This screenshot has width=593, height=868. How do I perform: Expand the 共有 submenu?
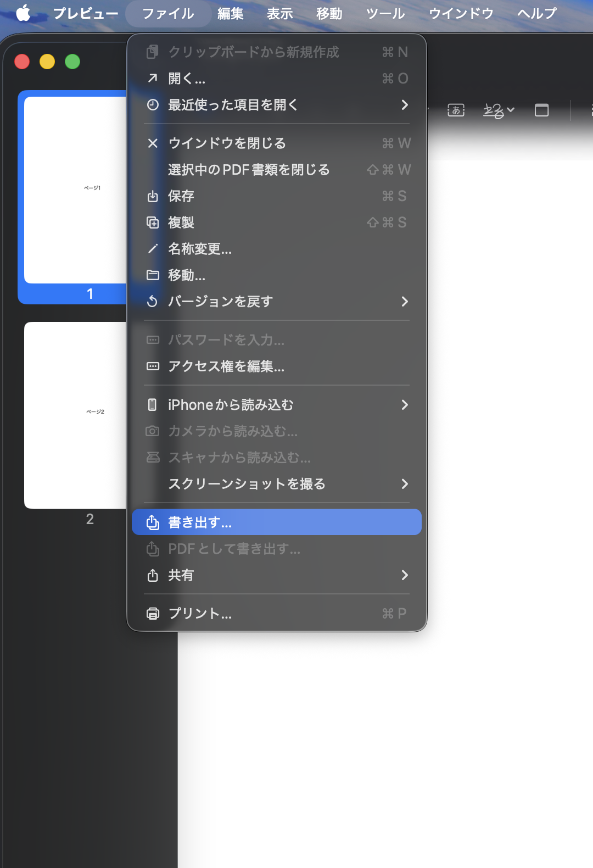277,575
